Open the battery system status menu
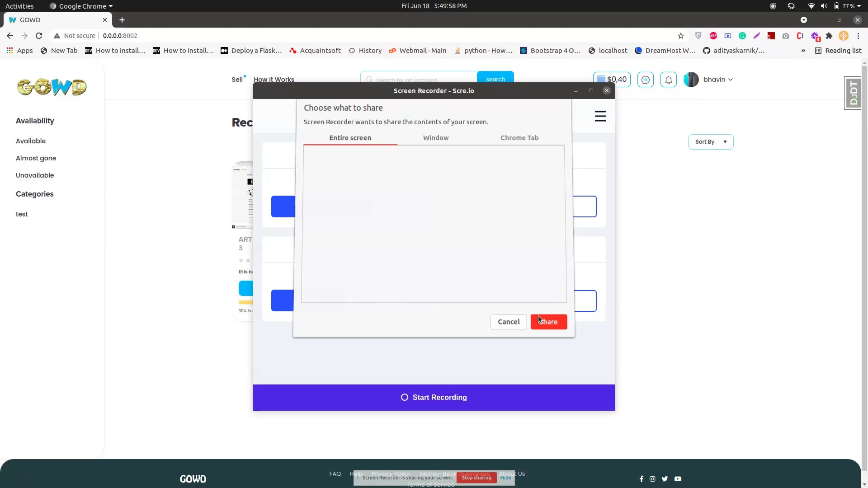868x488 pixels. pyautogui.click(x=847, y=6)
